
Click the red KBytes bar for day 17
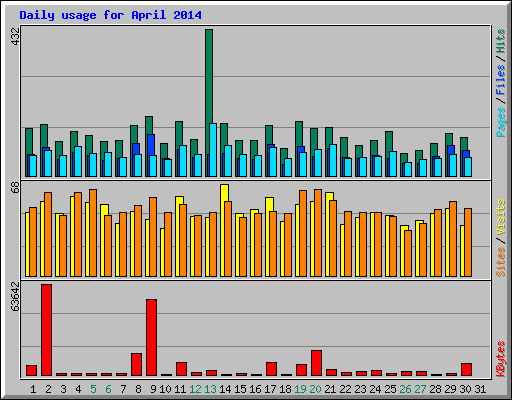[271, 369]
